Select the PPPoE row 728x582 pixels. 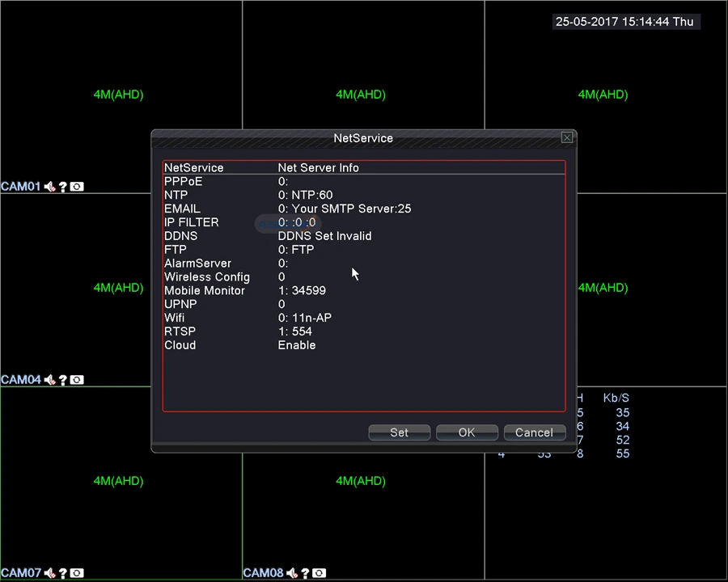coord(364,181)
